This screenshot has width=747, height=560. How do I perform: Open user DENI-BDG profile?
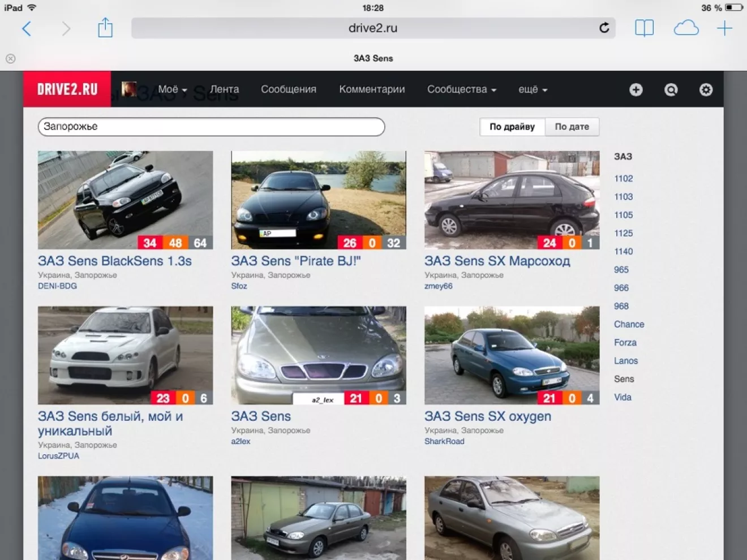(x=57, y=286)
